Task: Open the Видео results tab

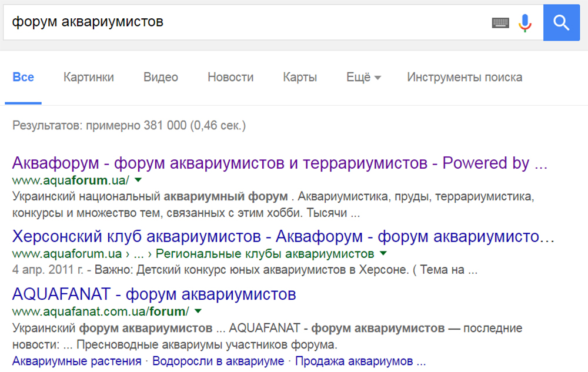Action: click(161, 78)
